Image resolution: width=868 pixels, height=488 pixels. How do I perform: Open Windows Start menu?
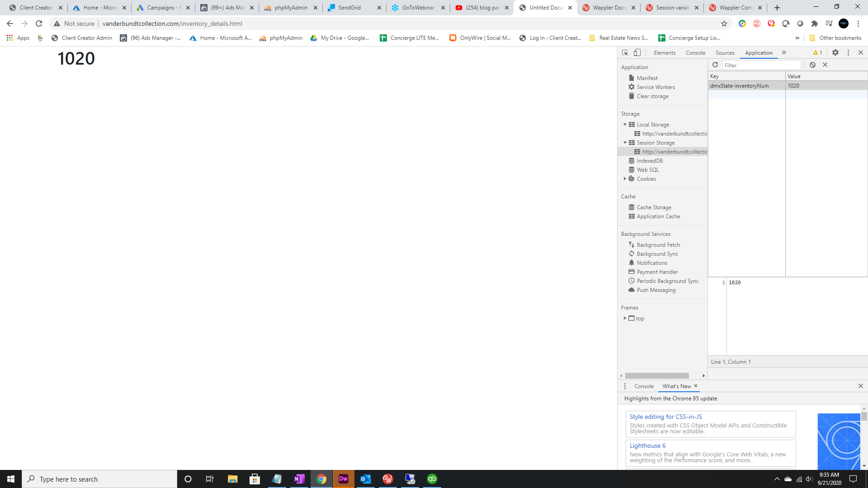(11, 479)
